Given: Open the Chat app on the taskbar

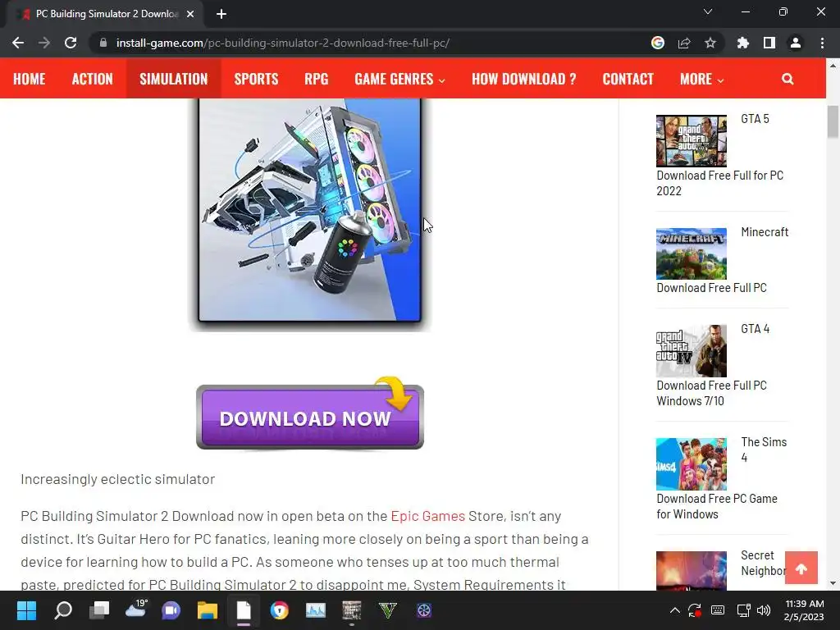Looking at the screenshot, I should pyautogui.click(x=171, y=610).
